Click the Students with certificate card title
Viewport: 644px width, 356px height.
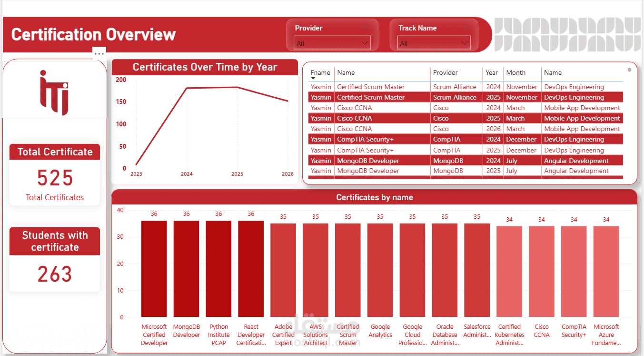tap(55, 241)
